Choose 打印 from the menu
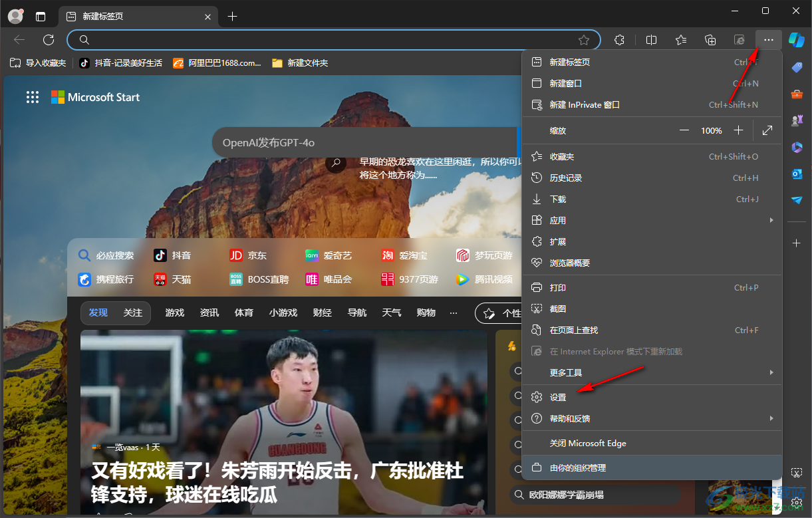 (x=652, y=287)
